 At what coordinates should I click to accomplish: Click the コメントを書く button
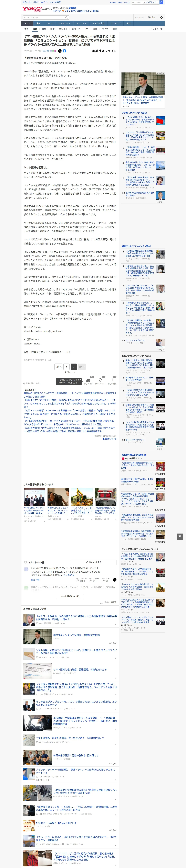[93, 562]
